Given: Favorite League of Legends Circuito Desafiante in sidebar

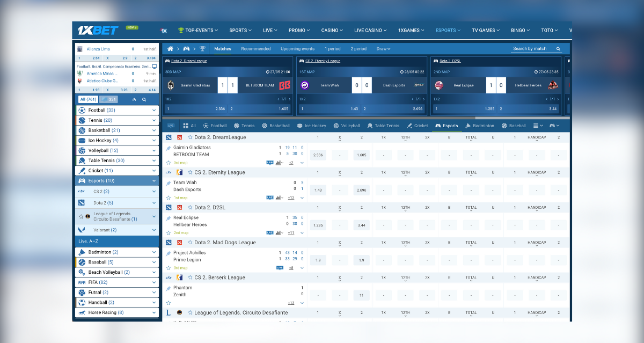Looking at the screenshot, I should (x=81, y=216).
